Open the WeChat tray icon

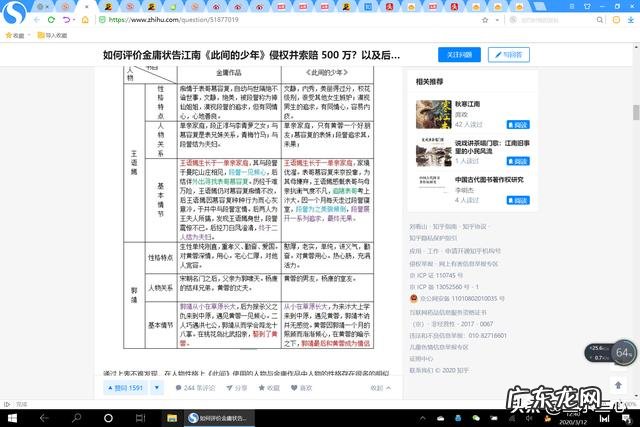(x=476, y=418)
